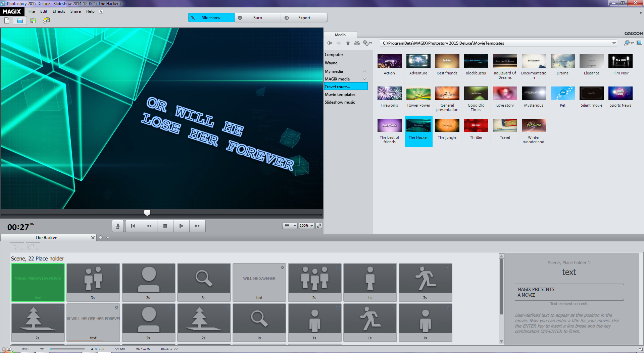
Task: Switch to the Export mode
Action: click(304, 18)
